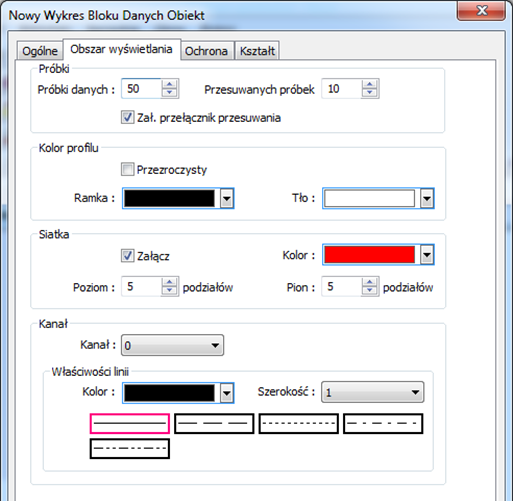Select the solid line style
The image size is (513, 501).
click(x=130, y=424)
